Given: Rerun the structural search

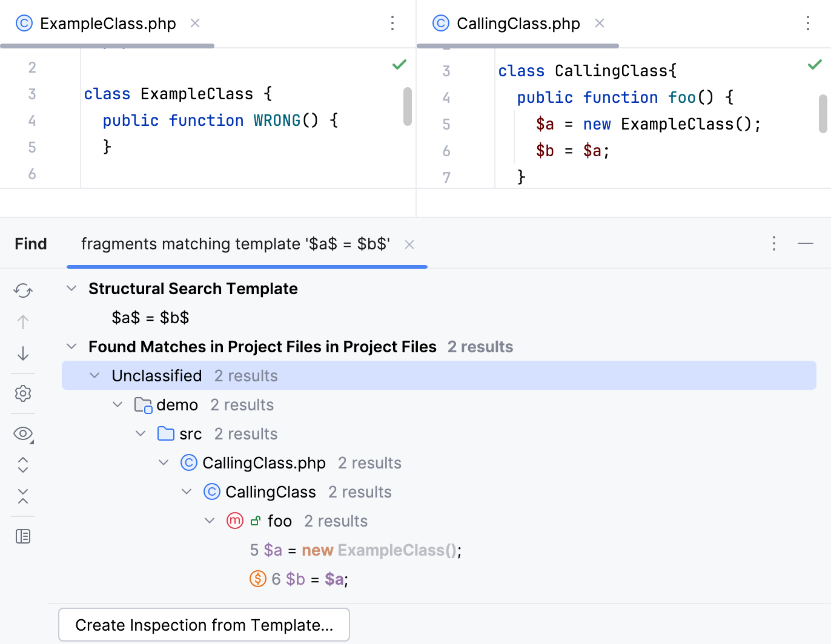Looking at the screenshot, I should pos(23,291).
